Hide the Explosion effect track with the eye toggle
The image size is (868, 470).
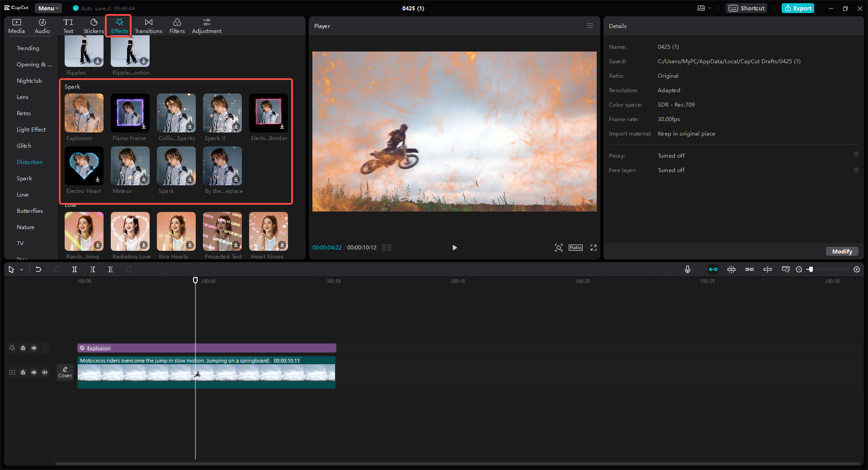34,348
